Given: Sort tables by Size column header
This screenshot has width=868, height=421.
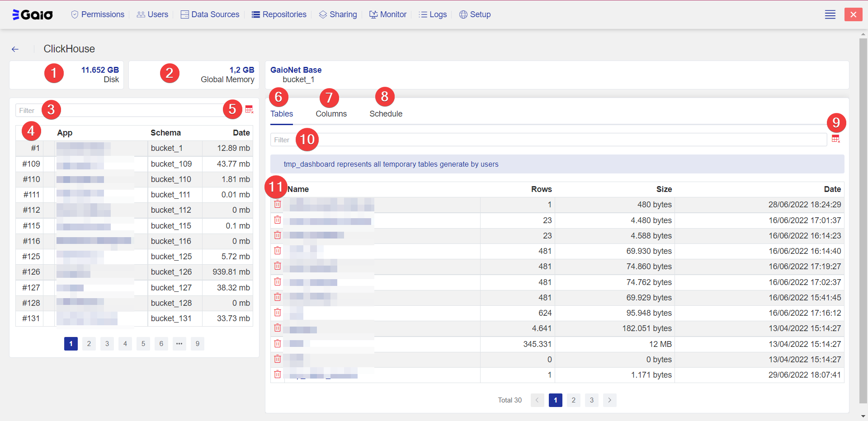Looking at the screenshot, I should (664, 189).
